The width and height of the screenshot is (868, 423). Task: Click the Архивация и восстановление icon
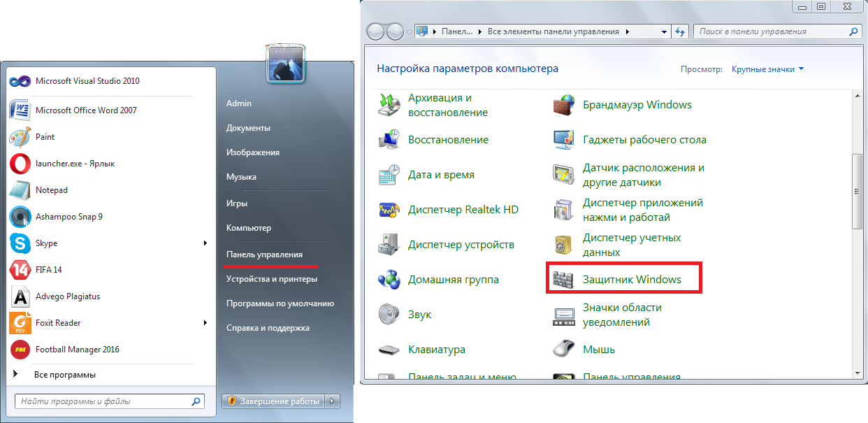tap(389, 105)
